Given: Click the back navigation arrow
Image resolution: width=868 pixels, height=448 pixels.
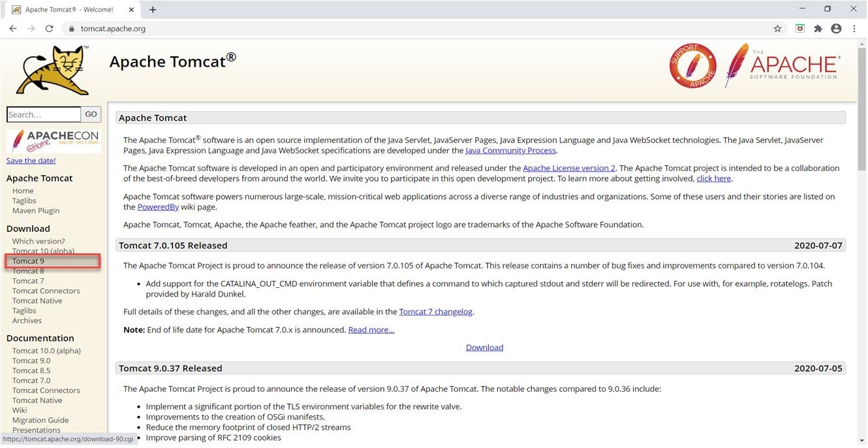Looking at the screenshot, I should pos(13,28).
